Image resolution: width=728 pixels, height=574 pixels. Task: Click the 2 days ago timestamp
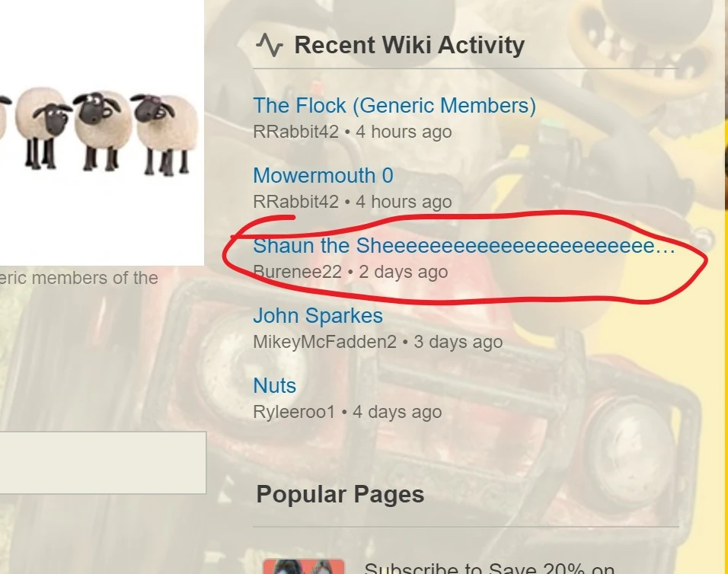(x=404, y=272)
